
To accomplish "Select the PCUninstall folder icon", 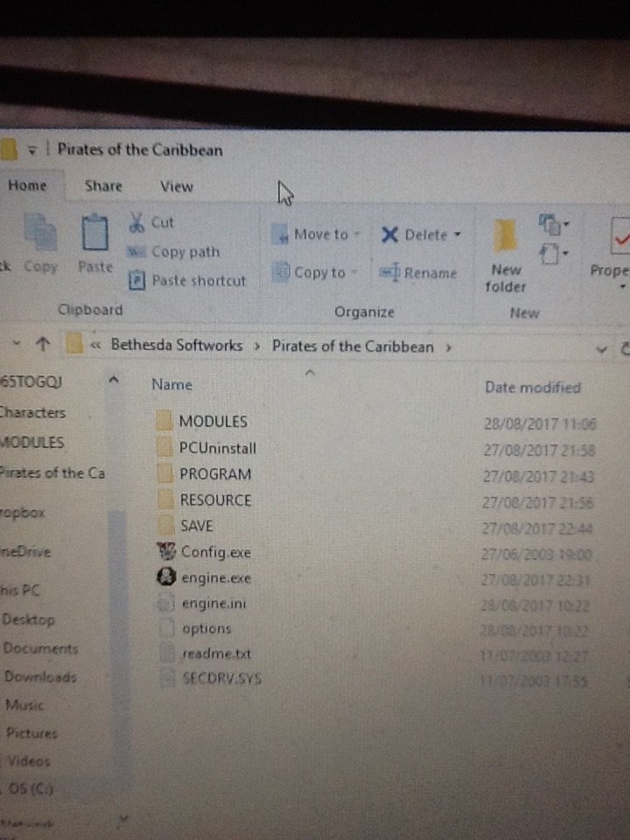I will (164, 447).
